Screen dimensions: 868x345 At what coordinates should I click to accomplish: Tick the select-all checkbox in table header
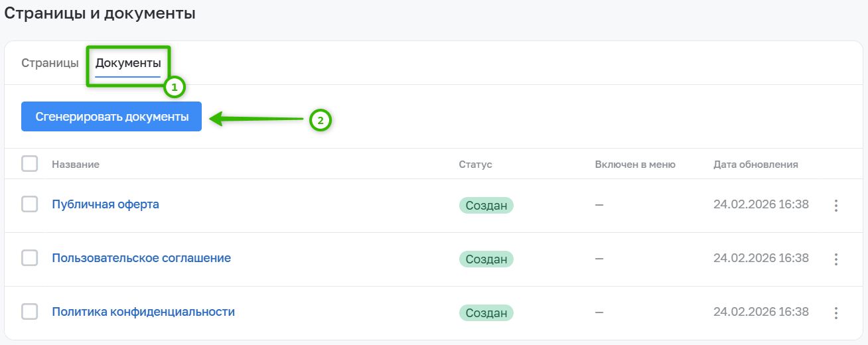(x=29, y=163)
